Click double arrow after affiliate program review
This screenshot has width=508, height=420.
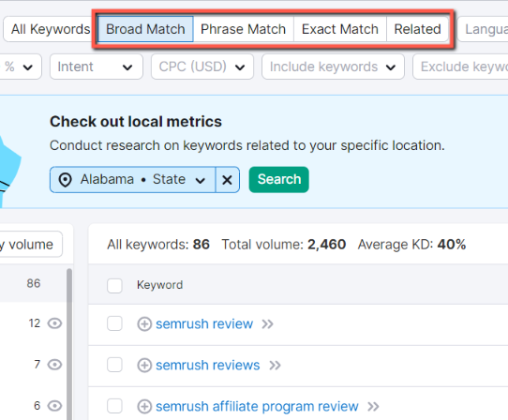point(373,406)
